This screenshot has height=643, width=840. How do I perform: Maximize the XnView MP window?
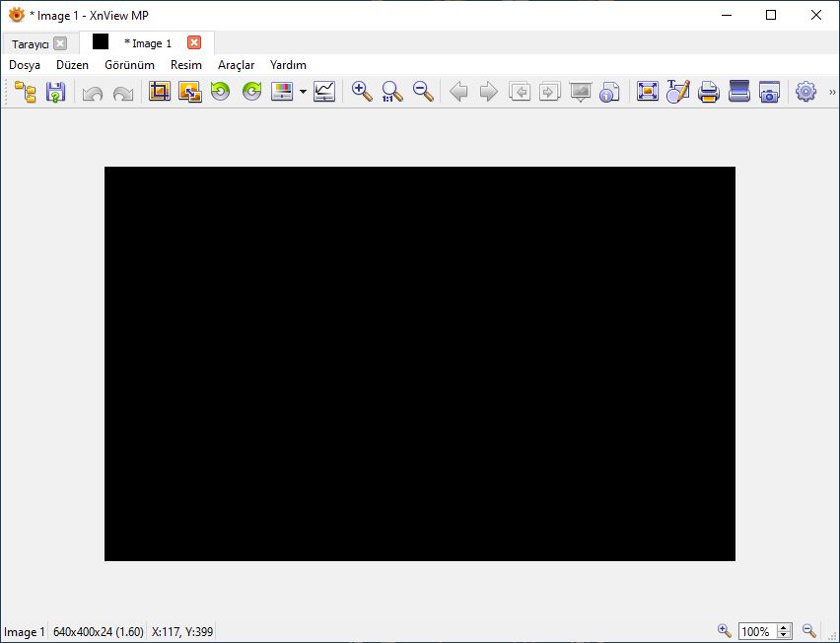coord(771,15)
